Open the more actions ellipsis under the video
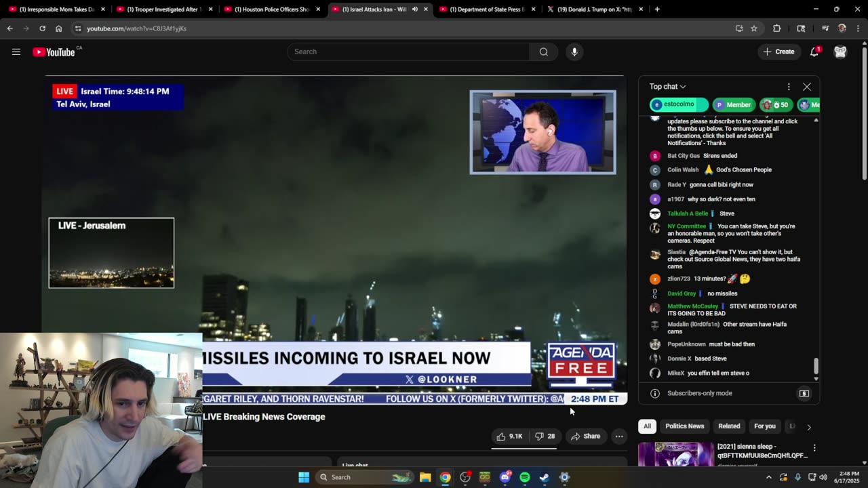 [619, 436]
